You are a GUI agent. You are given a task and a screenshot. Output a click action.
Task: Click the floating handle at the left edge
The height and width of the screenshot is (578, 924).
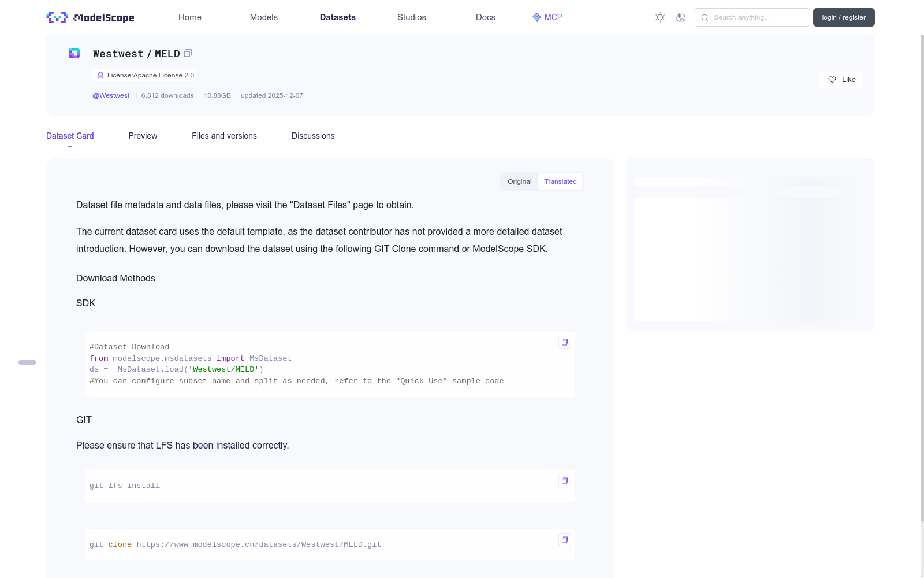27,362
